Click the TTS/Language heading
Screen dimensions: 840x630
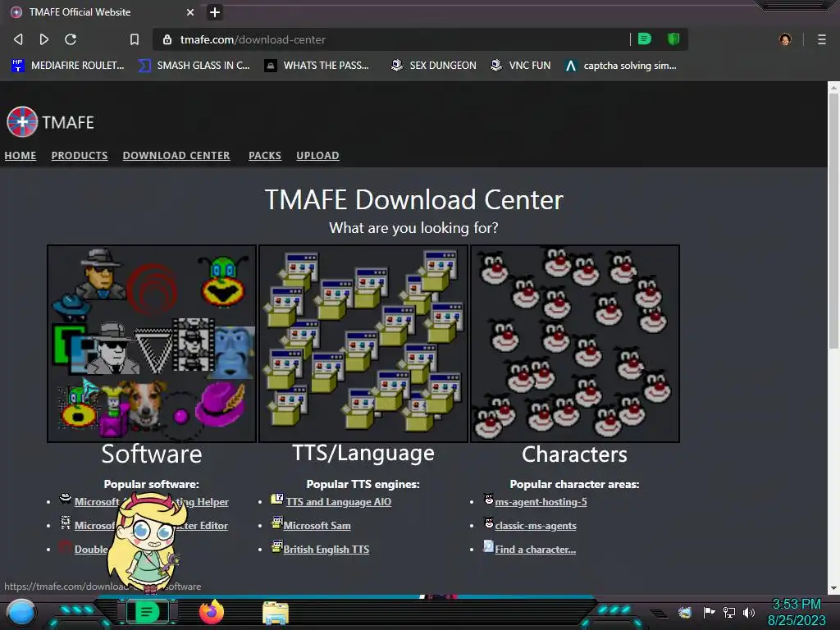pos(363,453)
